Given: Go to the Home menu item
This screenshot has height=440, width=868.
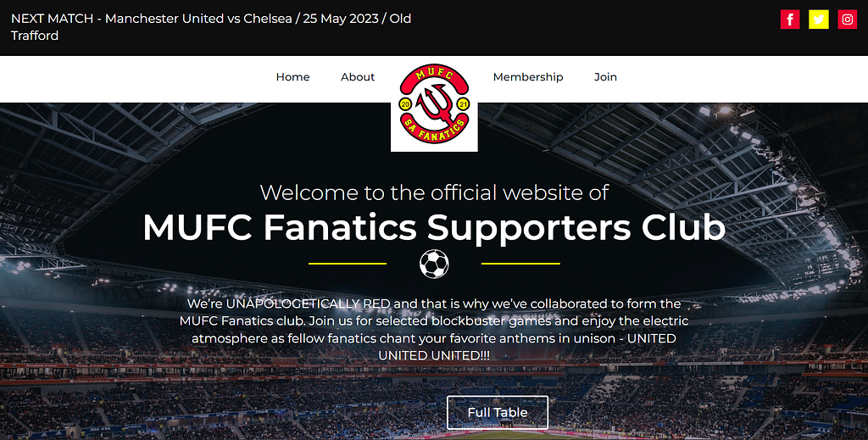Looking at the screenshot, I should (x=292, y=77).
